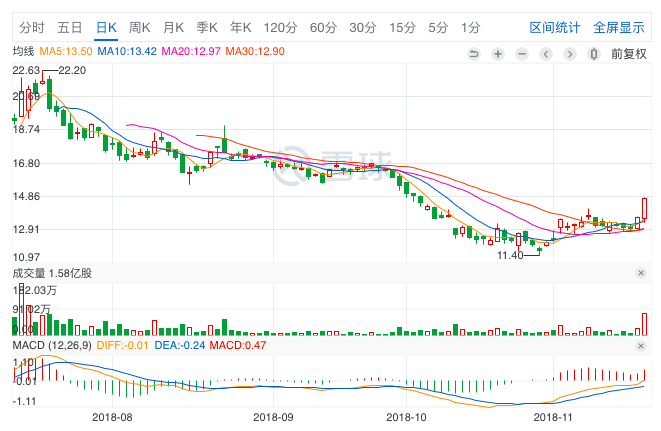Click the MA30:12.90 label
Viewport: 661px width, 431px height.
tap(255, 51)
